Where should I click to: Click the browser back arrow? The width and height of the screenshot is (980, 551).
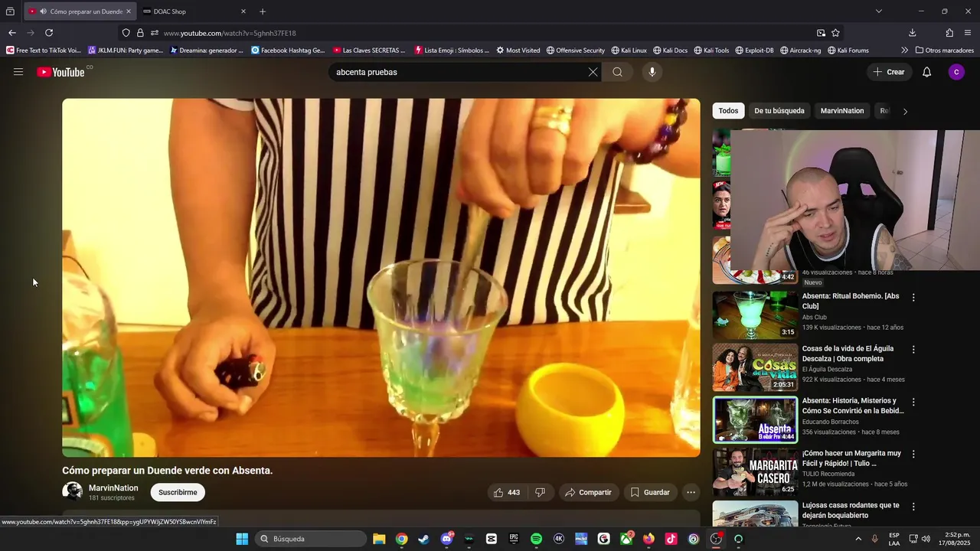12,33
